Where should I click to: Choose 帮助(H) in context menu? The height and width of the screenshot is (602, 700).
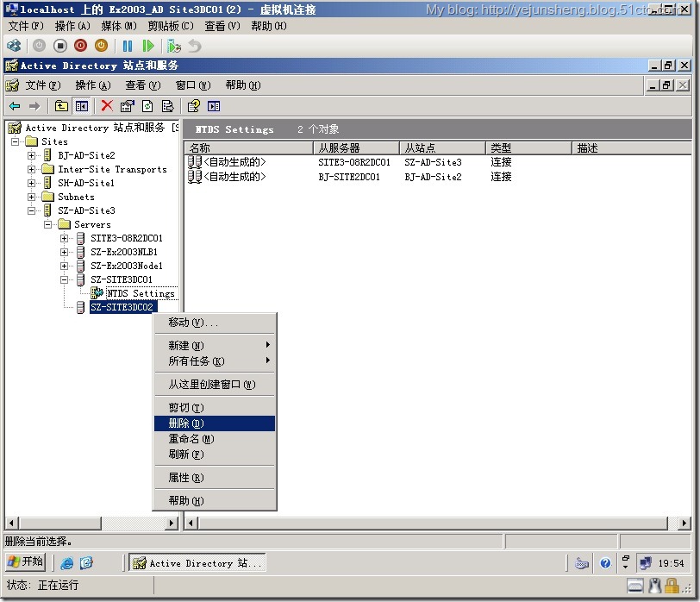215,500
